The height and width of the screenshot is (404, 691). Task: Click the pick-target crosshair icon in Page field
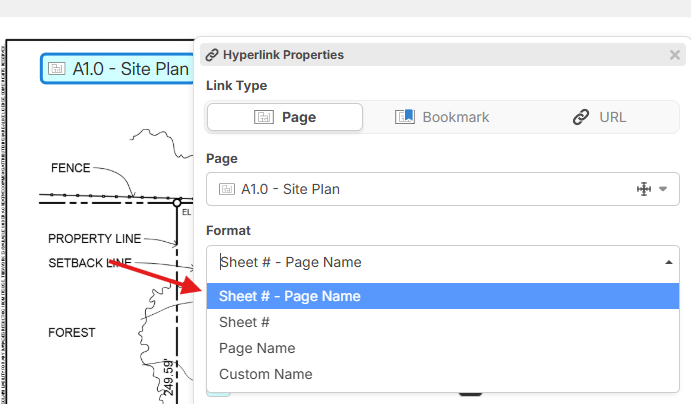coord(643,188)
